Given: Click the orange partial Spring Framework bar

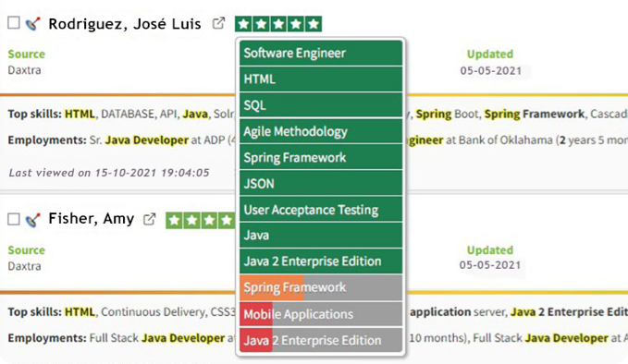Looking at the screenshot, I should pyautogui.click(x=321, y=287).
